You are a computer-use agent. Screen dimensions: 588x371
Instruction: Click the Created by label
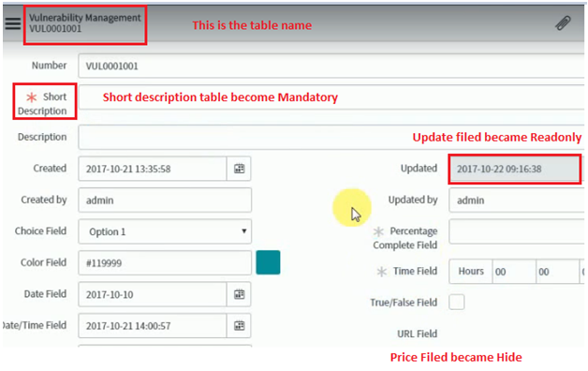(44, 200)
